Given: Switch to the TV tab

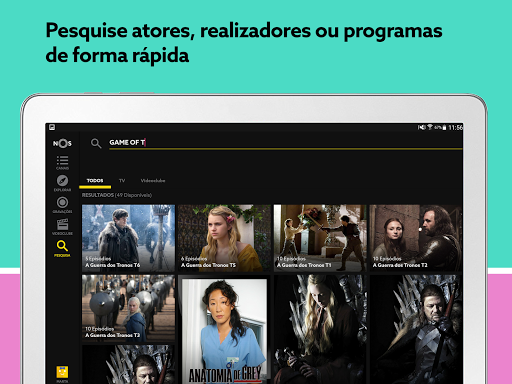Looking at the screenshot, I should (122, 181).
